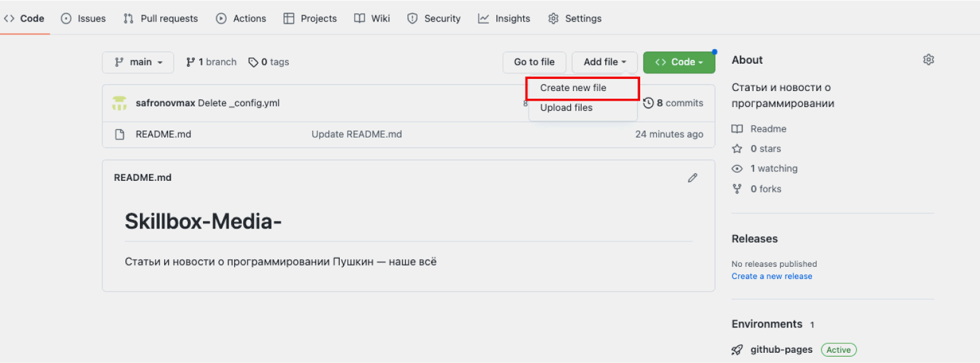Open the Wiki tab

(x=372, y=18)
